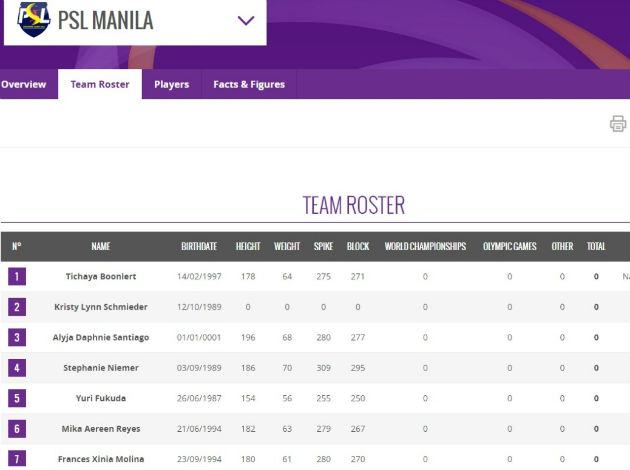Click the World Championships column header
Image resolution: width=630 pixels, height=470 pixels.
coord(425,247)
